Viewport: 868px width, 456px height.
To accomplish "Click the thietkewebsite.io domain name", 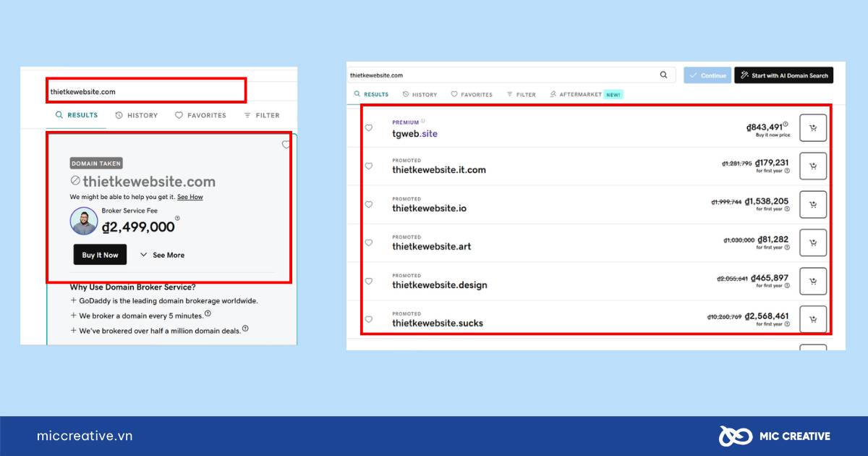I will click(x=430, y=208).
